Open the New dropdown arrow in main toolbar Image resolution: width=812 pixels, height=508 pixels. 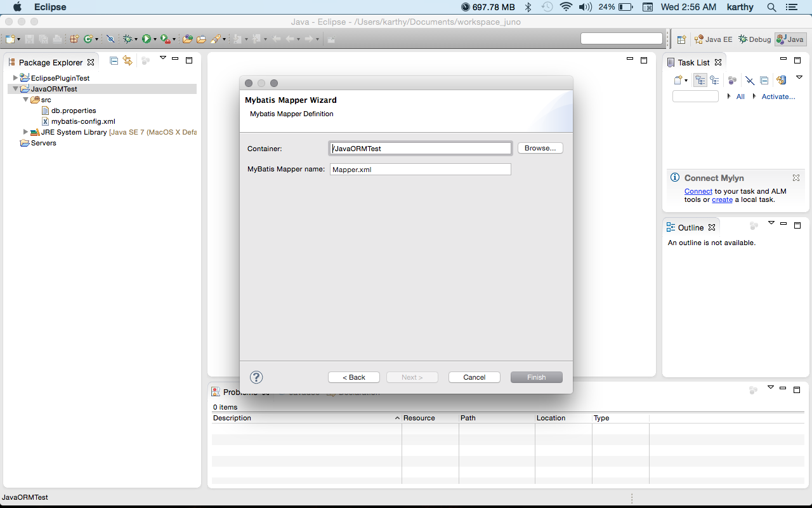click(x=18, y=39)
